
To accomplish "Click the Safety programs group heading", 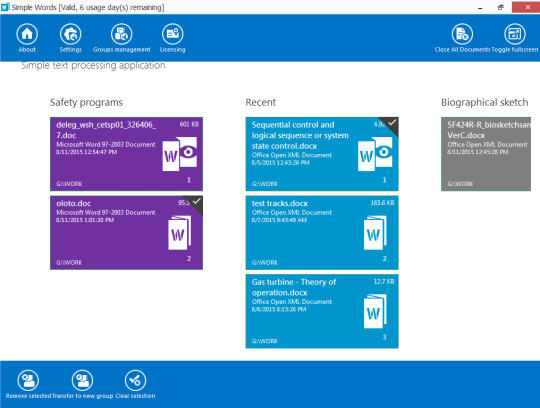I will click(x=86, y=103).
